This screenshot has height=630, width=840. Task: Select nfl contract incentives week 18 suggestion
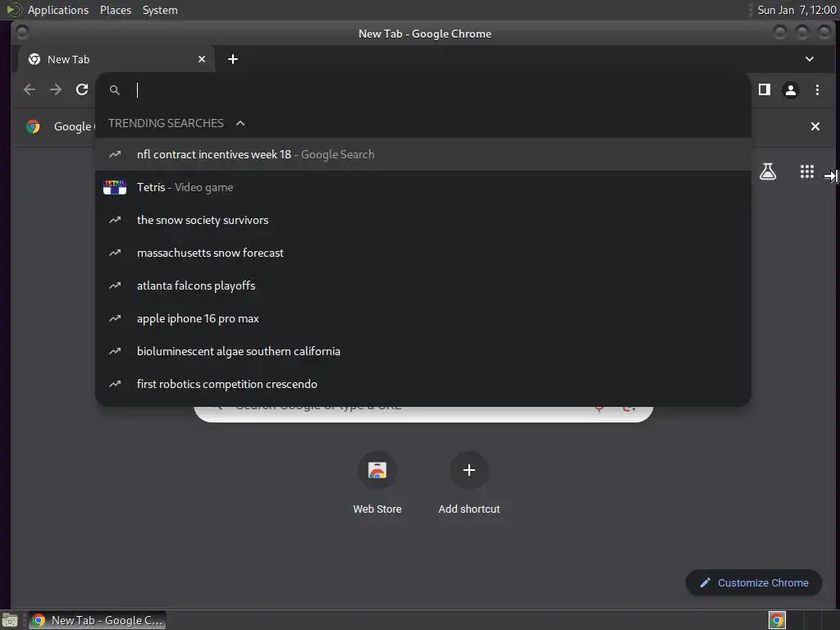(x=423, y=154)
